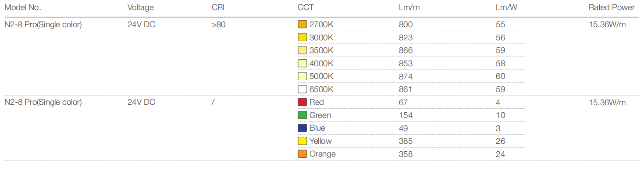Click the Model No. column header
The height and width of the screenshot is (171, 644).
(x=22, y=7)
